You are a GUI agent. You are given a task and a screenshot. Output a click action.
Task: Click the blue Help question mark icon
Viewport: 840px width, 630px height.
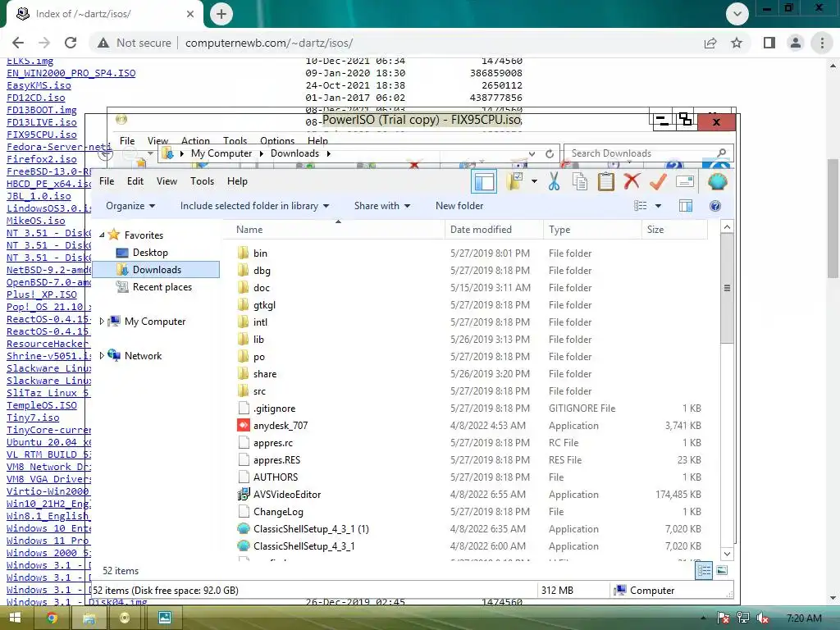pyautogui.click(x=715, y=206)
